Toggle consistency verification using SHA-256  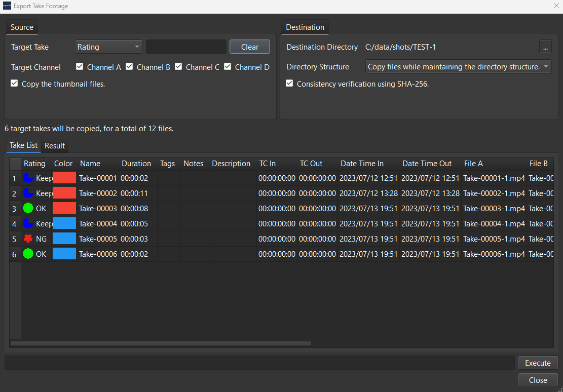pos(289,84)
